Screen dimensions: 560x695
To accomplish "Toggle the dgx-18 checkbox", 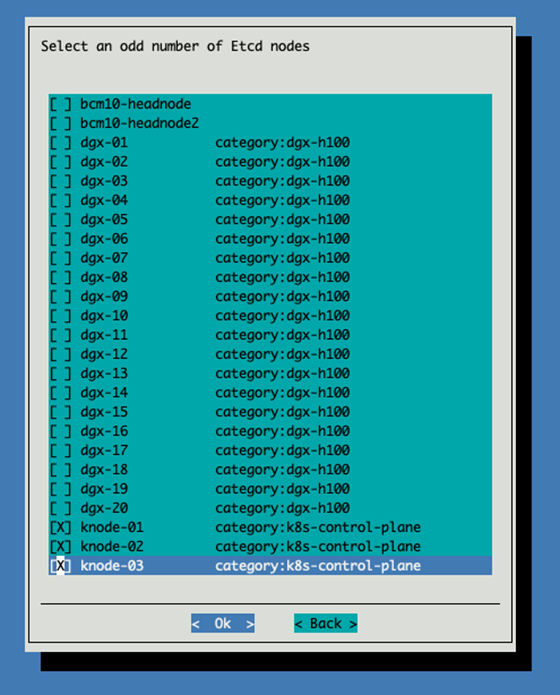I will pos(60,470).
